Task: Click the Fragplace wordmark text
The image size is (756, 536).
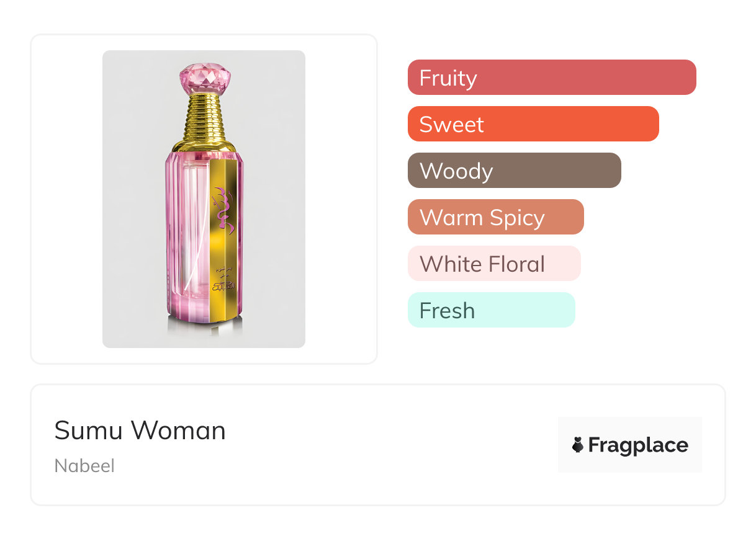Action: click(638, 445)
